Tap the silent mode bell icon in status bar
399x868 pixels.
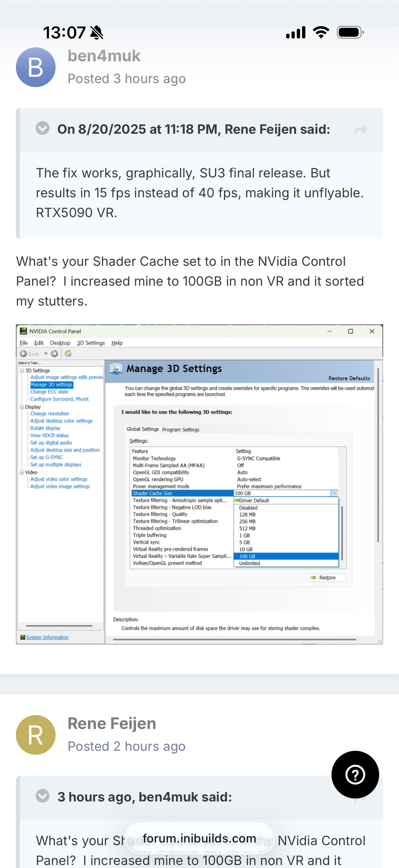tap(97, 33)
